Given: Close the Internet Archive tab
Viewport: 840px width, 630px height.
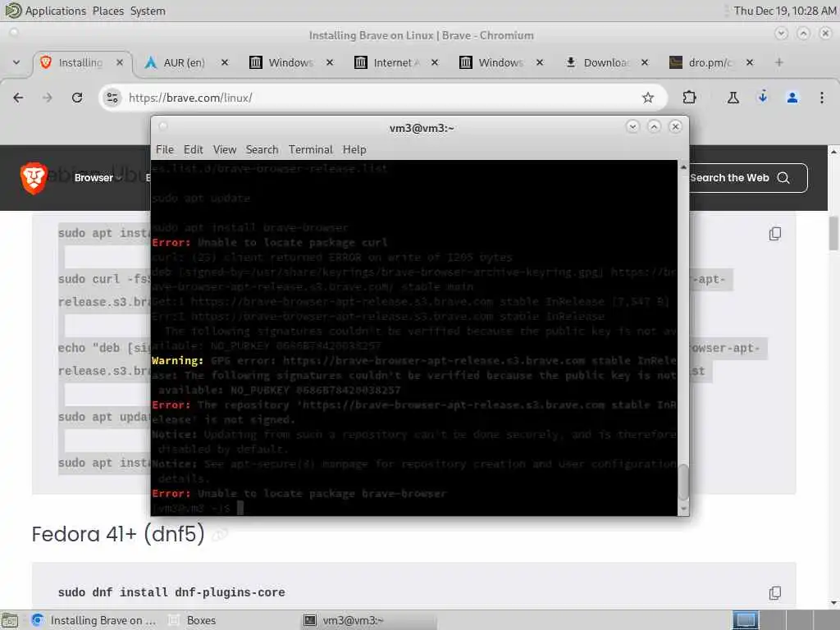Looking at the screenshot, I should pyautogui.click(x=435, y=62).
